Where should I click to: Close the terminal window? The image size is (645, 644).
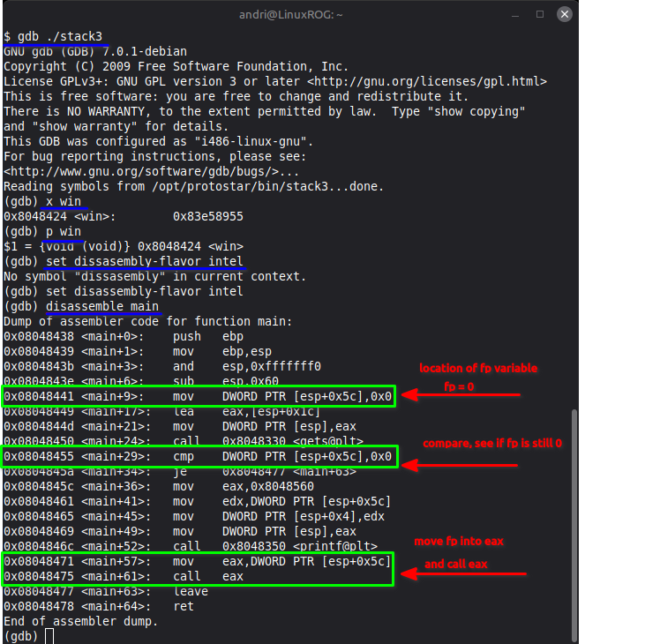click(x=565, y=14)
